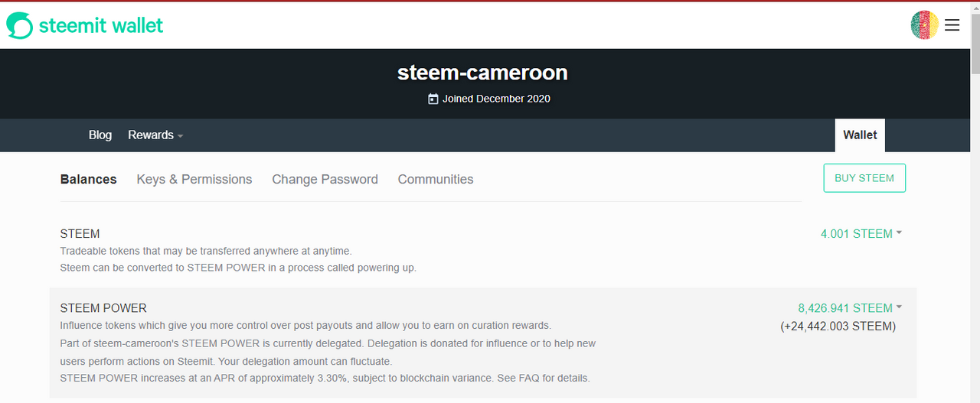Go to the Blog tab
The image size is (980, 403).
click(x=100, y=135)
